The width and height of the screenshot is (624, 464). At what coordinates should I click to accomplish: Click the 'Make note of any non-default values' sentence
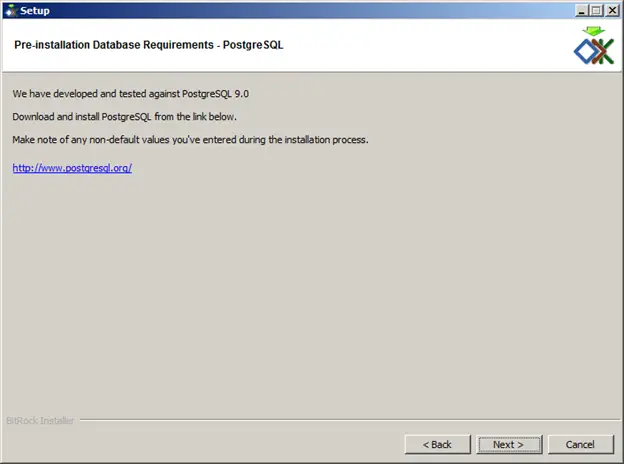coord(190,140)
